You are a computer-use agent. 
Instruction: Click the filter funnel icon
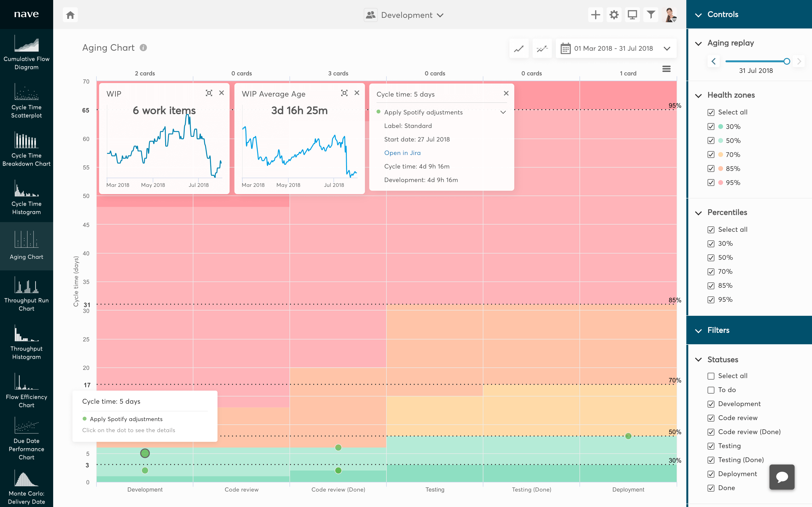point(651,15)
